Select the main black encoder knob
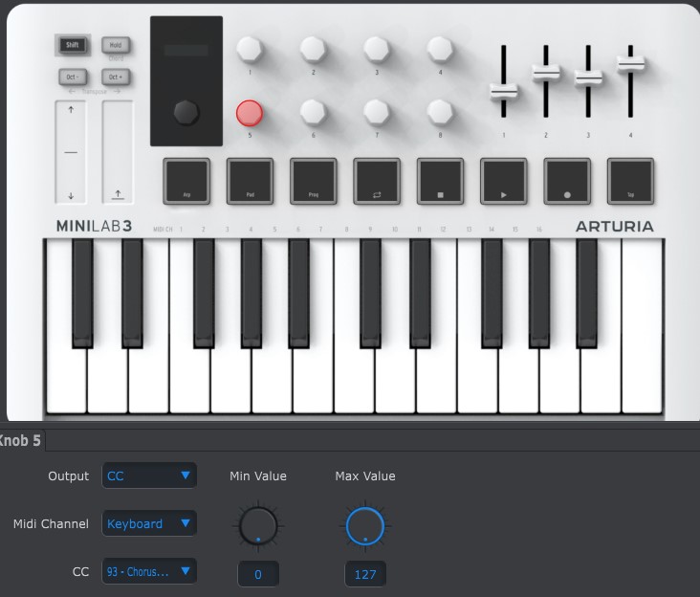 pos(186,112)
